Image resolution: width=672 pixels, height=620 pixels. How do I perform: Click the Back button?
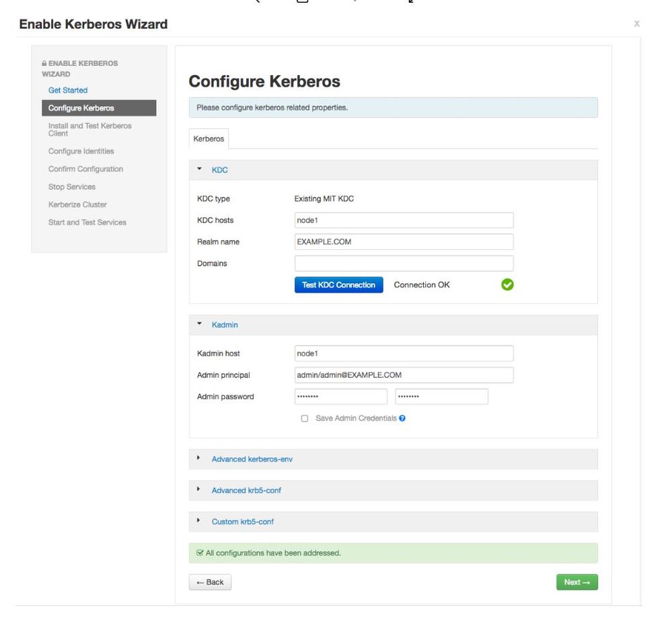coord(210,582)
